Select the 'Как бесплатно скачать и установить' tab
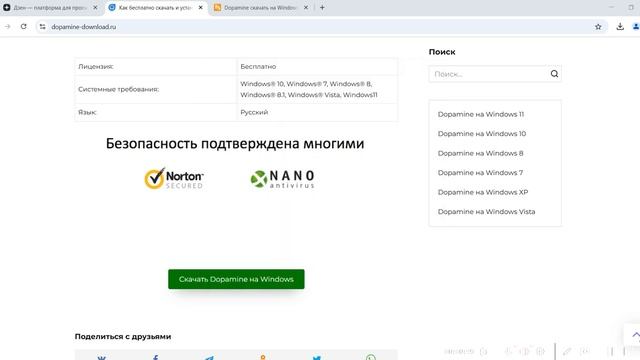Screen dimensions: 640x360 click(156, 8)
